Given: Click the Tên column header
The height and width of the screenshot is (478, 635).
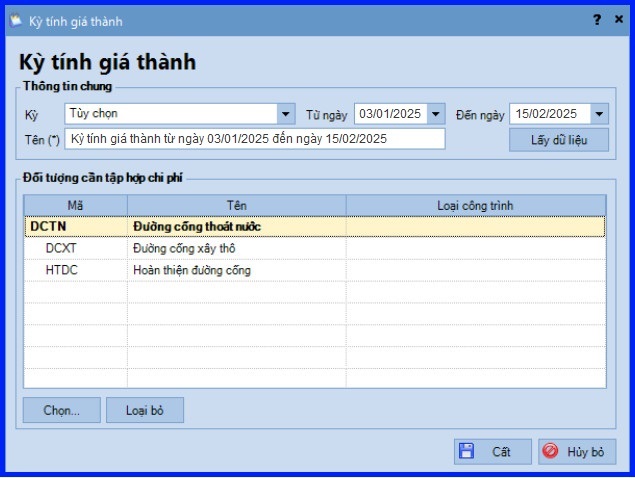Looking at the screenshot, I should (x=237, y=206).
